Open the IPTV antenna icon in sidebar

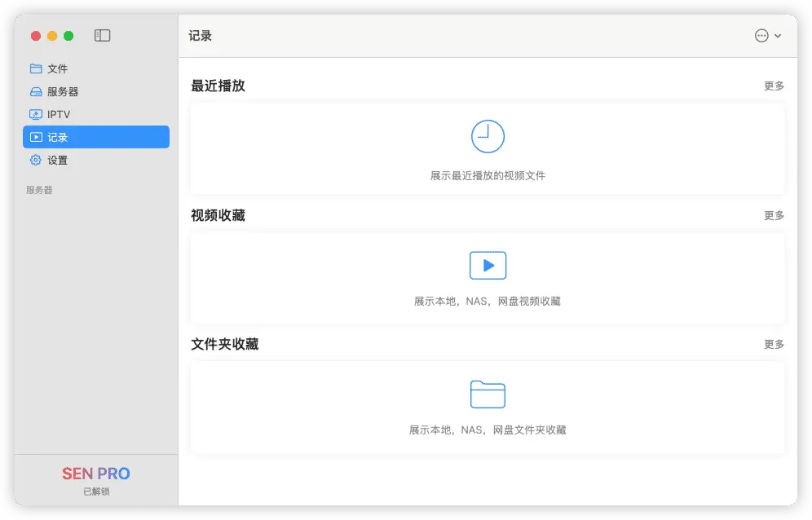pos(35,114)
